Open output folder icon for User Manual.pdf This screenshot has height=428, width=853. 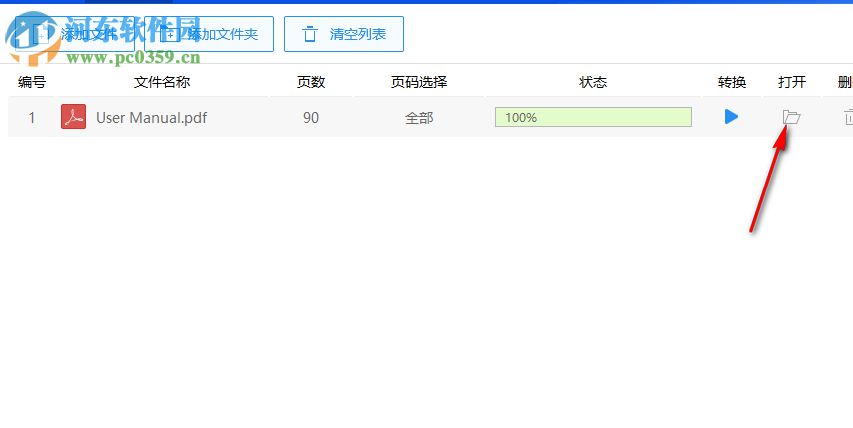(x=791, y=117)
